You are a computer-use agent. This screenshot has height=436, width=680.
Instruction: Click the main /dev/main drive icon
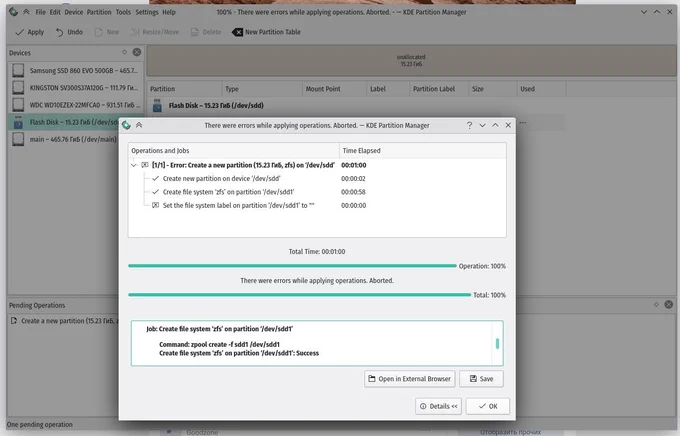[18, 139]
